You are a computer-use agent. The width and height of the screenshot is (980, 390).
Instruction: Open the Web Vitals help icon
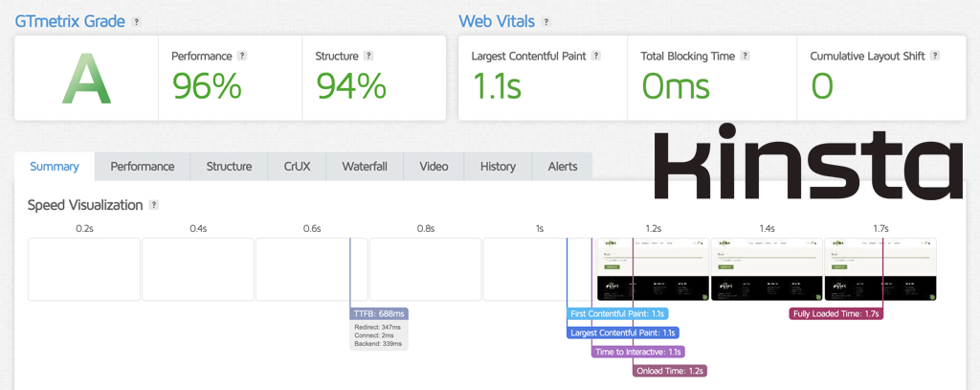[546, 21]
